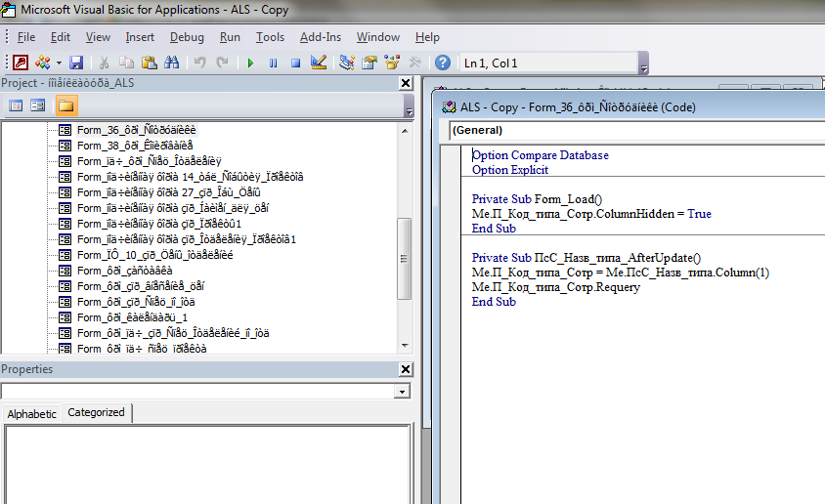The width and height of the screenshot is (825, 504).
Task: Click the Reset stop icon
Action: pyautogui.click(x=296, y=63)
